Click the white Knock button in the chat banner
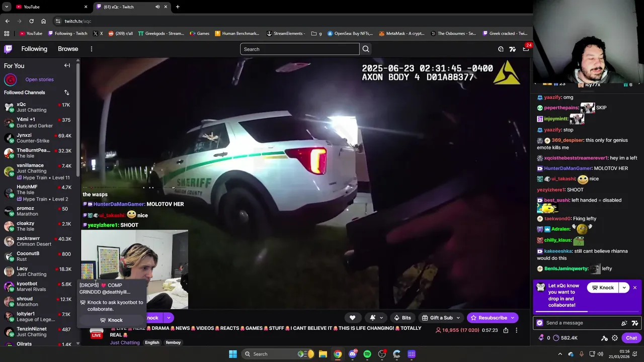The image size is (644, 362). [603, 288]
